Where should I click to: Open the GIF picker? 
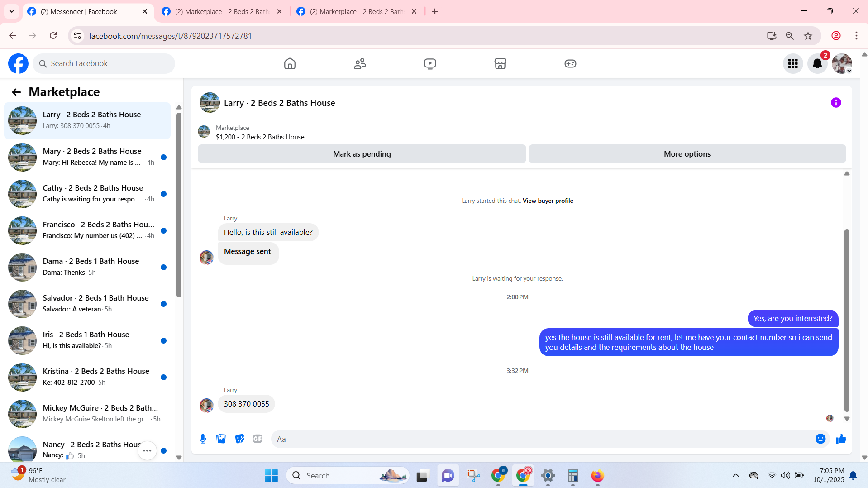point(258,439)
